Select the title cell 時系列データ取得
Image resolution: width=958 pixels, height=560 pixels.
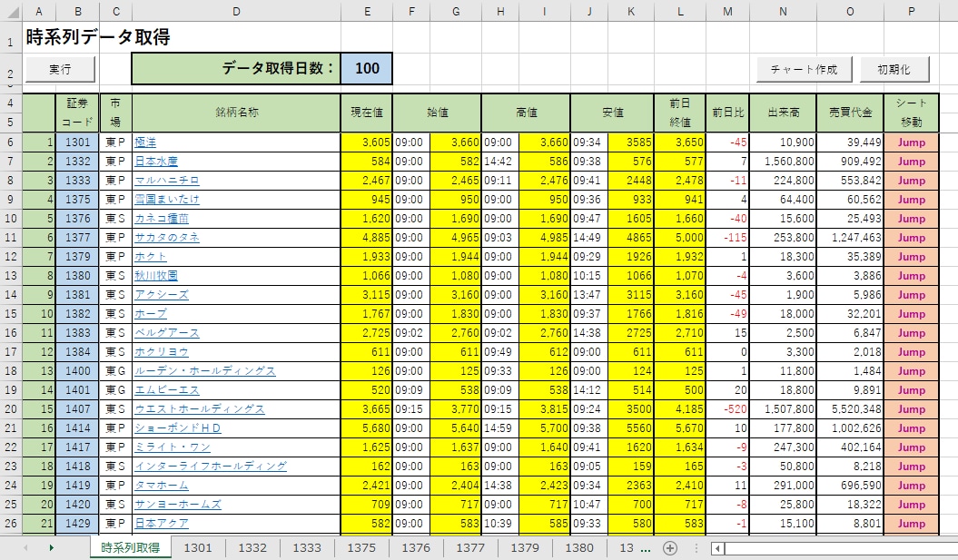[98, 37]
